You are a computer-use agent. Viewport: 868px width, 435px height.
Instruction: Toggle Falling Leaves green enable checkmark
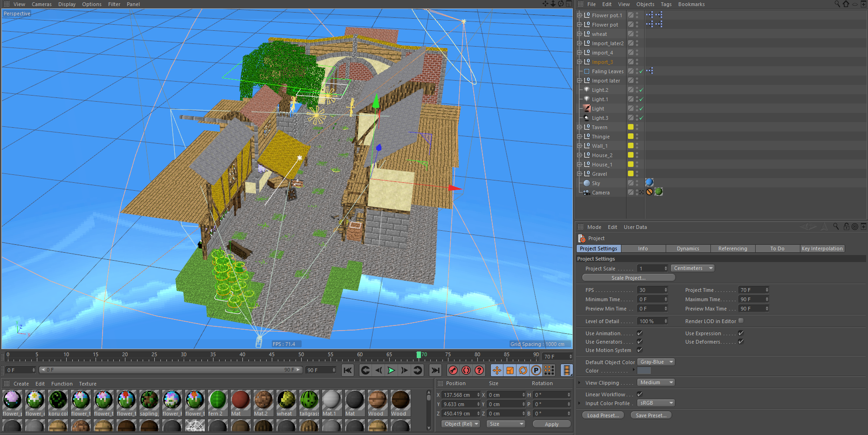pos(641,71)
